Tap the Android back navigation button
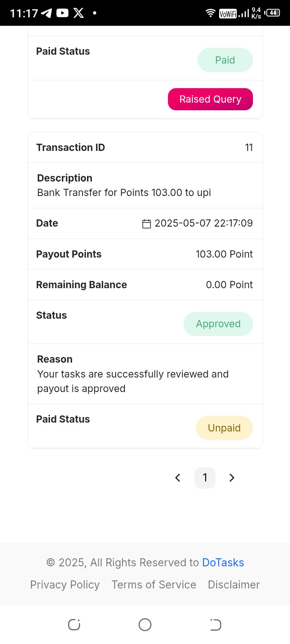290x644 pixels. coord(215,625)
